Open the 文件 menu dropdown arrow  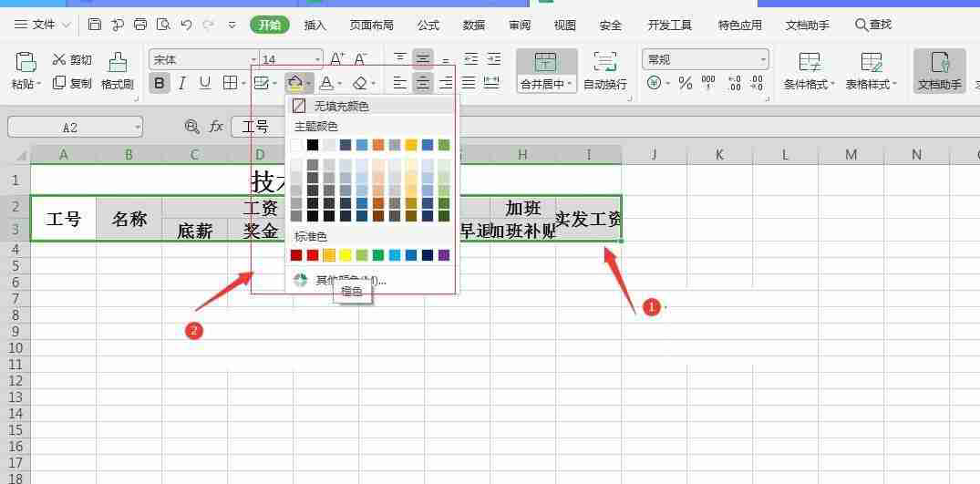click(x=67, y=25)
